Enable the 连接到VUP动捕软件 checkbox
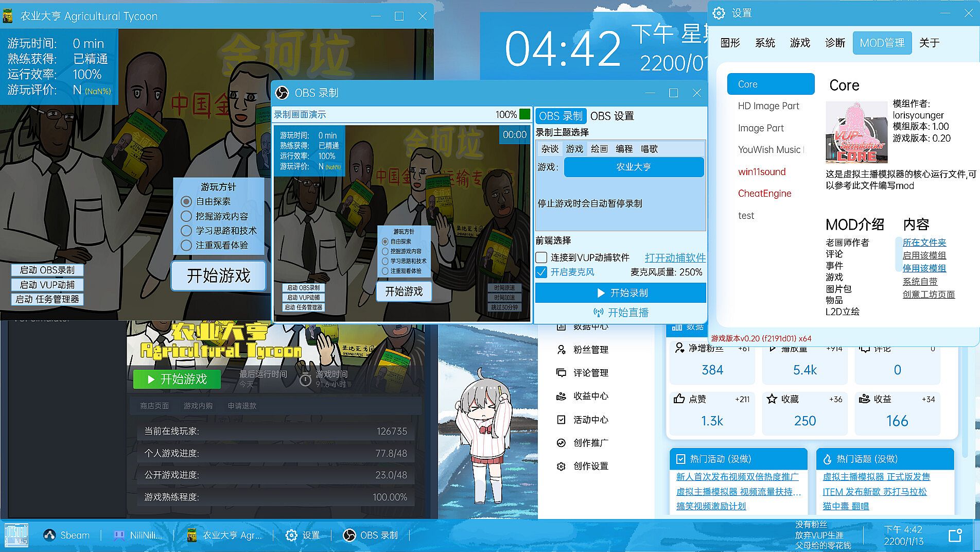 (541, 257)
